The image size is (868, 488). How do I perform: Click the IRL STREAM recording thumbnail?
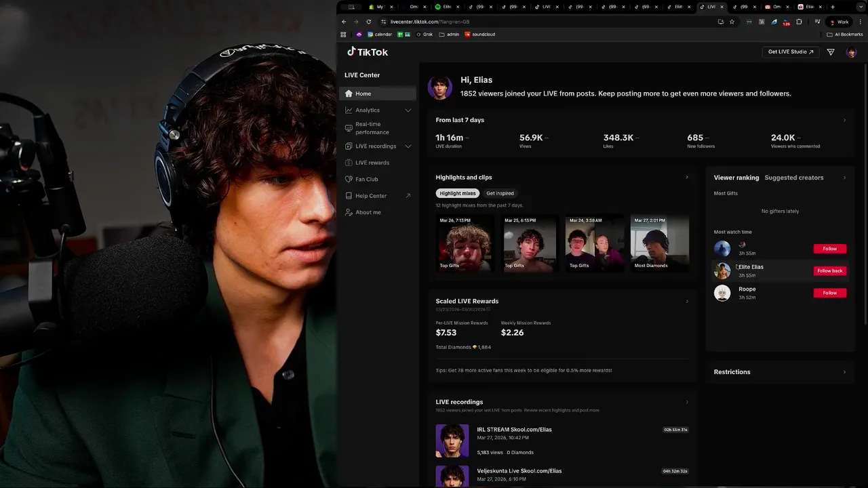[452, 441]
